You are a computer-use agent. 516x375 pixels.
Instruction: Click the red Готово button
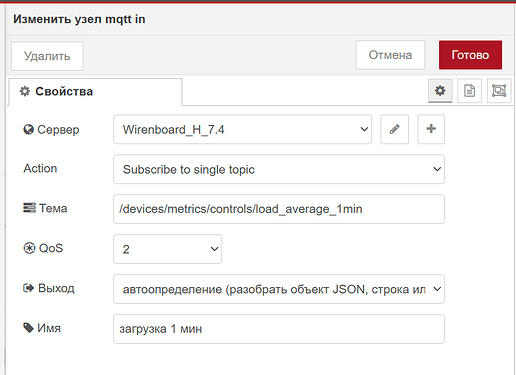[x=470, y=55]
